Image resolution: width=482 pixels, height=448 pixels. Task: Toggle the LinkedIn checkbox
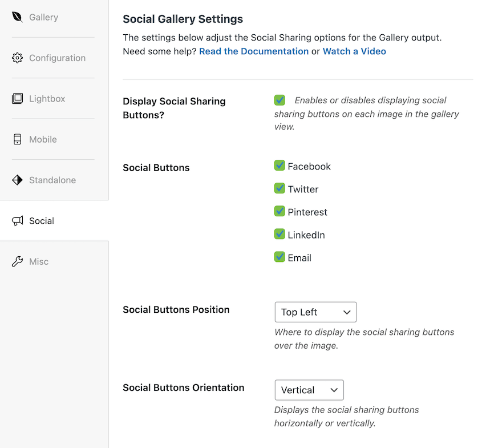pyautogui.click(x=280, y=235)
